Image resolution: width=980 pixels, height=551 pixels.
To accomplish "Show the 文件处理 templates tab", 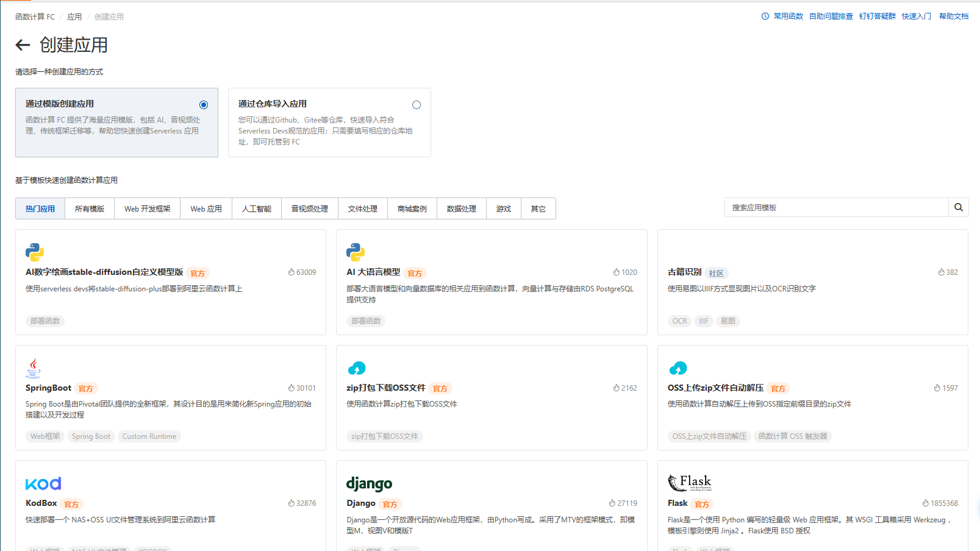I will tap(363, 208).
